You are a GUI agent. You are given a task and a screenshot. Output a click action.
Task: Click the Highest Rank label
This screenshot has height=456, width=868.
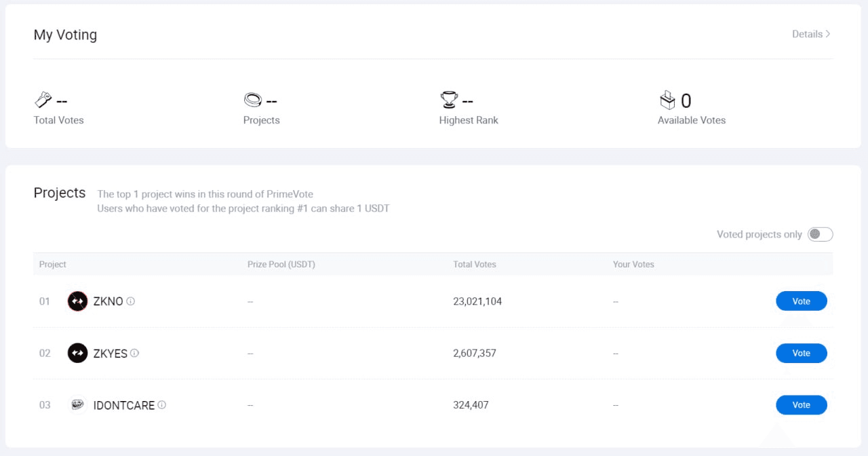pyautogui.click(x=469, y=120)
